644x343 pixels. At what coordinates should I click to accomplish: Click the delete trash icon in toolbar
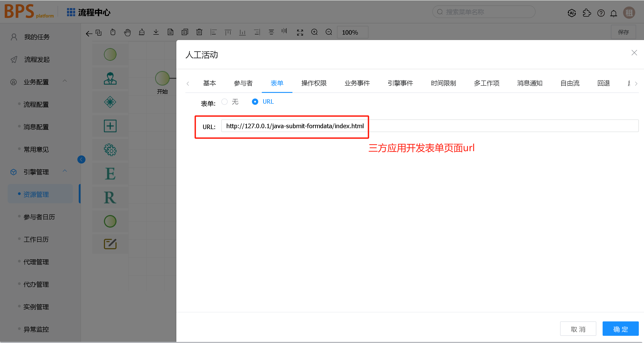pos(199,32)
